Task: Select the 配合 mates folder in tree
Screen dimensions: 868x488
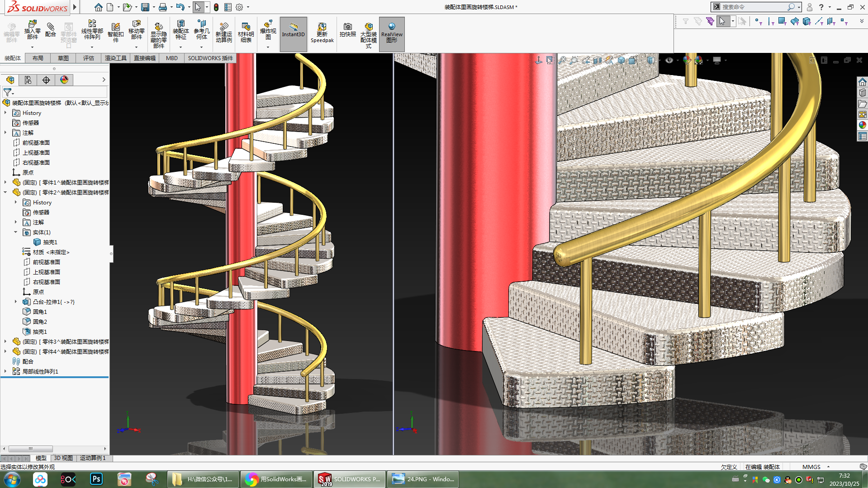Action: click(28, 361)
